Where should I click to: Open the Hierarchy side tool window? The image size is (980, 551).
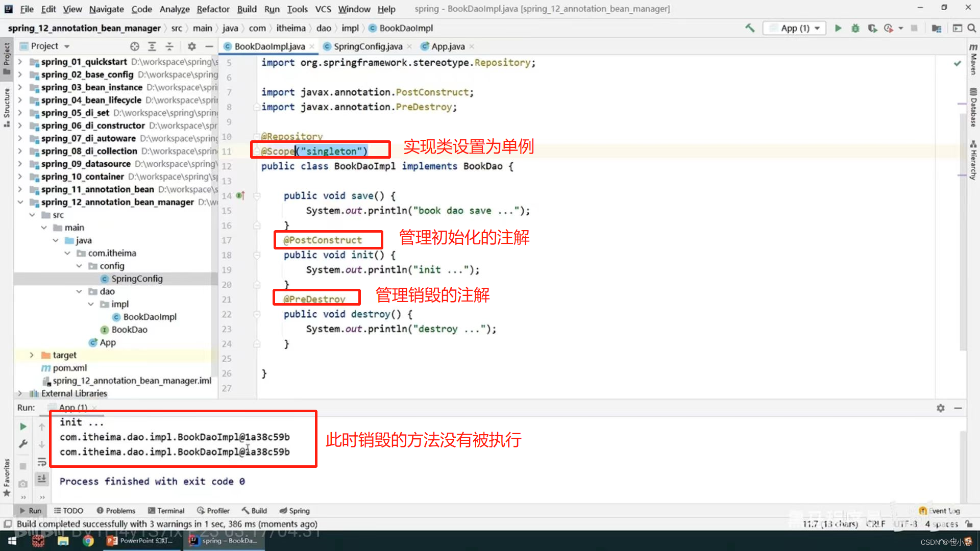pos(973,160)
